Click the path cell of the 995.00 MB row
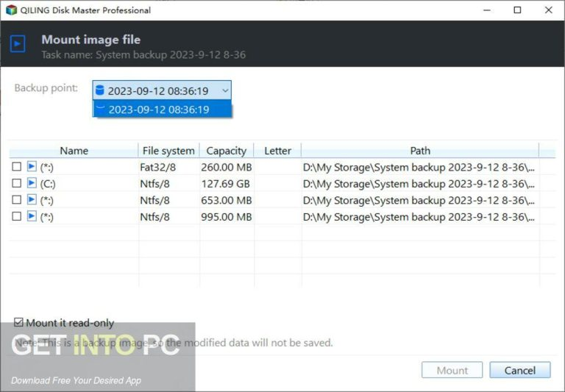565x392 pixels. pos(419,217)
